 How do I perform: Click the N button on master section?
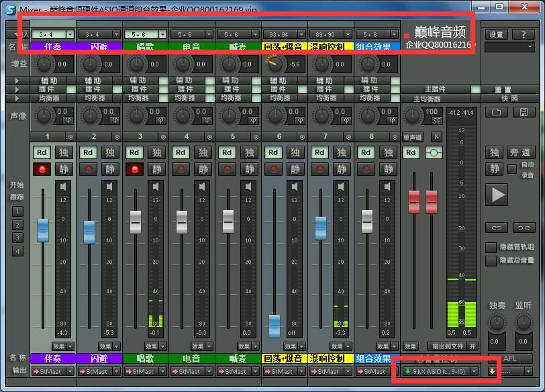[x=436, y=137]
